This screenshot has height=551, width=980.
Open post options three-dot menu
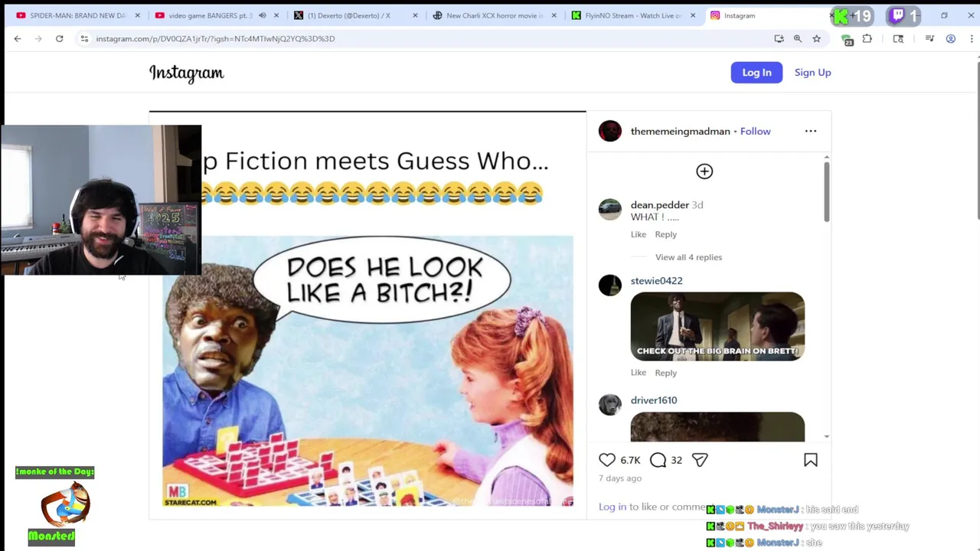811,131
